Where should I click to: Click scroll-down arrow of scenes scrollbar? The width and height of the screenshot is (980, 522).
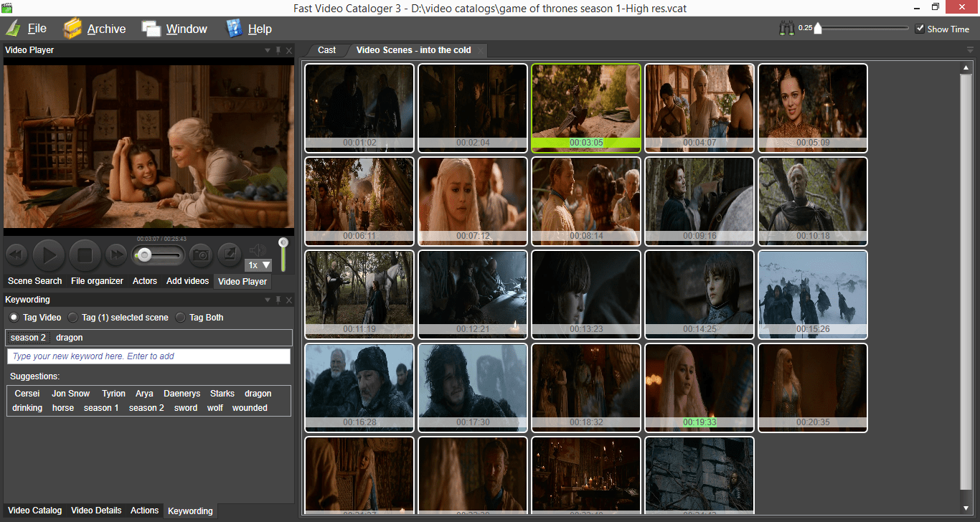point(966,507)
